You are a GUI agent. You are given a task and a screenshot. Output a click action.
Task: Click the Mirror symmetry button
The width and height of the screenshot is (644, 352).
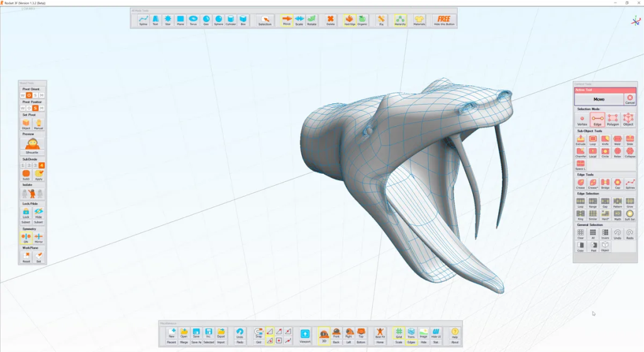[38, 237]
